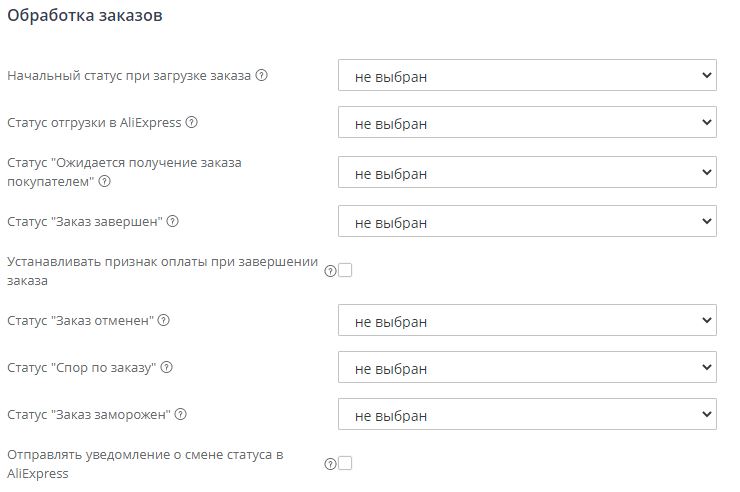Click help icon beside "Начальный статус при загрузке заказа"
The image size is (740, 492).
point(262,75)
